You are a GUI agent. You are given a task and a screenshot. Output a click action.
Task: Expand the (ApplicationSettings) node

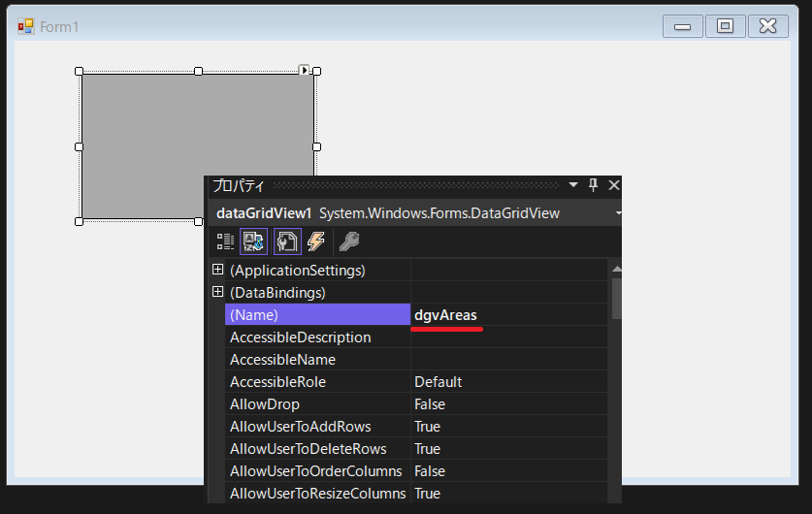[x=217, y=270]
